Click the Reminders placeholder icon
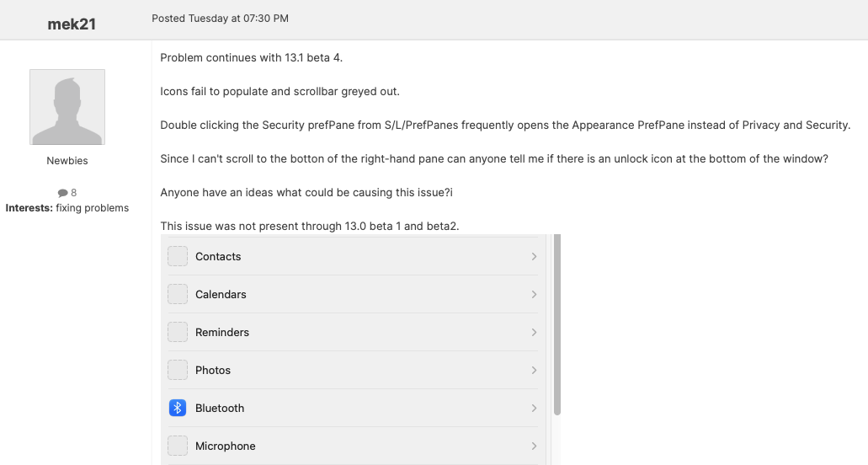868x465 pixels. (178, 332)
